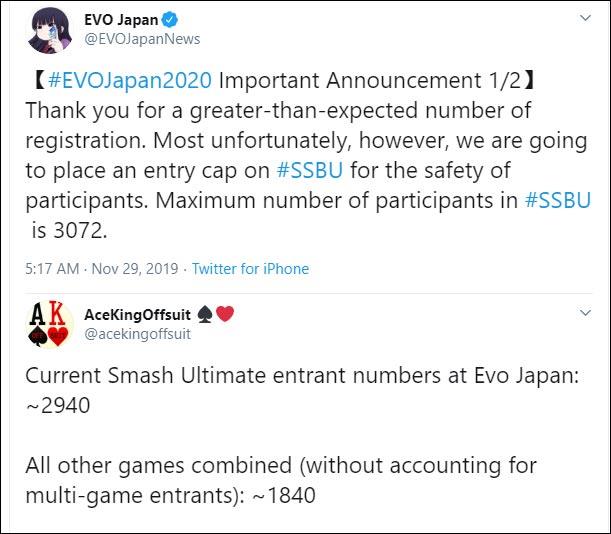Click the 'is 3072.' line of the tweet

pos(69,230)
